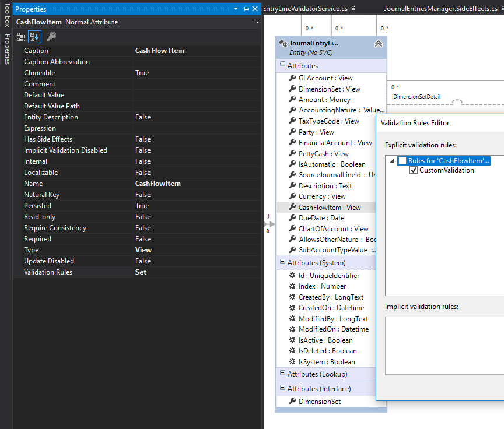Click the AllowsOtherNature attribute icon

pos(292,239)
